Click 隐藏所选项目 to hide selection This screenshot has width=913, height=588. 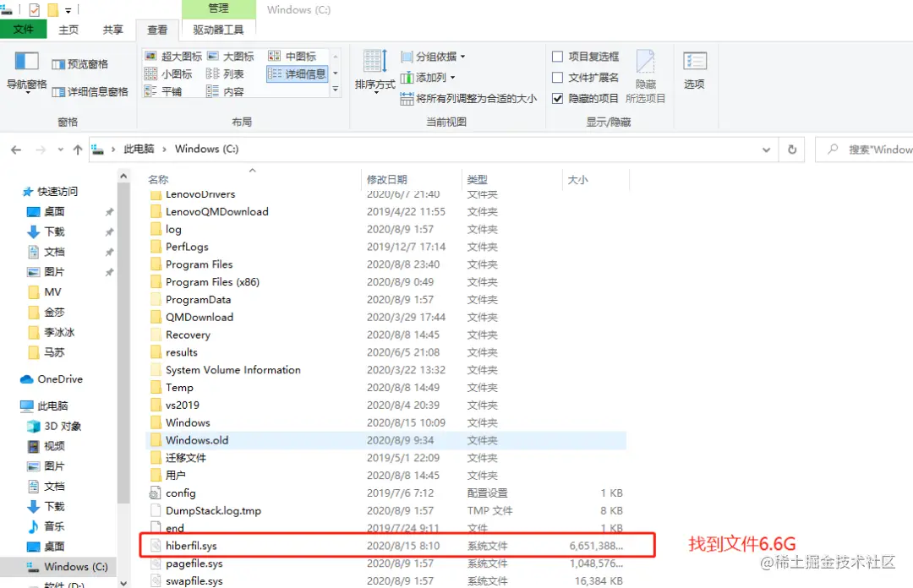pyautogui.click(x=646, y=72)
